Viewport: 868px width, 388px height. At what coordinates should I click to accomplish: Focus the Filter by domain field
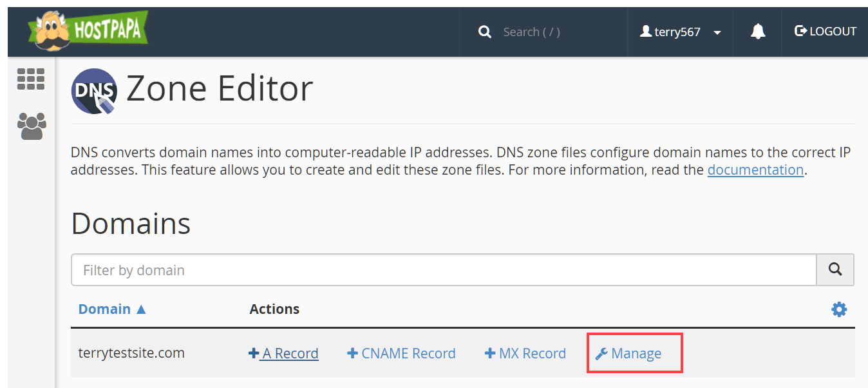444,270
